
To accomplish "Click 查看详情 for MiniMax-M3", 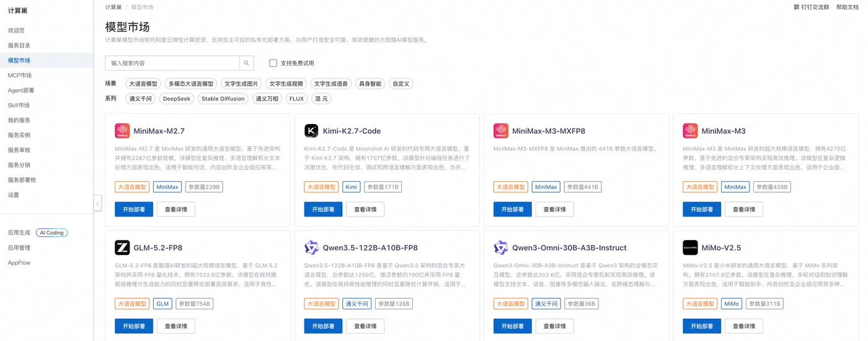I will click(x=744, y=210).
